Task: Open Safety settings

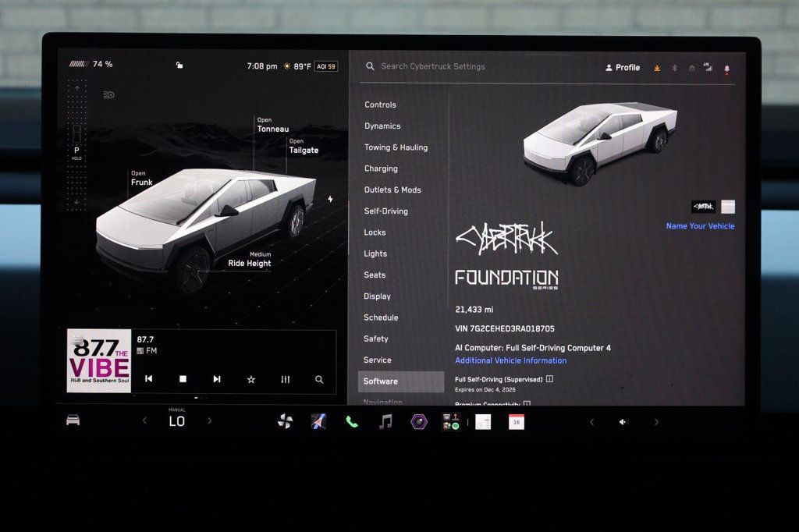Action: [x=375, y=339]
